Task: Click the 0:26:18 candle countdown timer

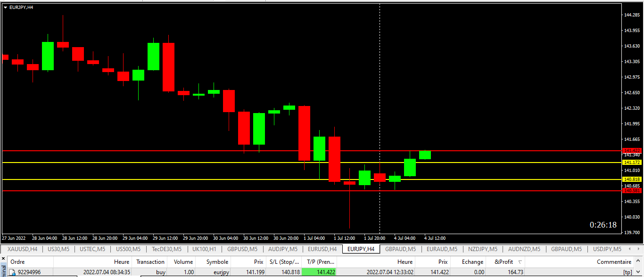Action: point(603,225)
